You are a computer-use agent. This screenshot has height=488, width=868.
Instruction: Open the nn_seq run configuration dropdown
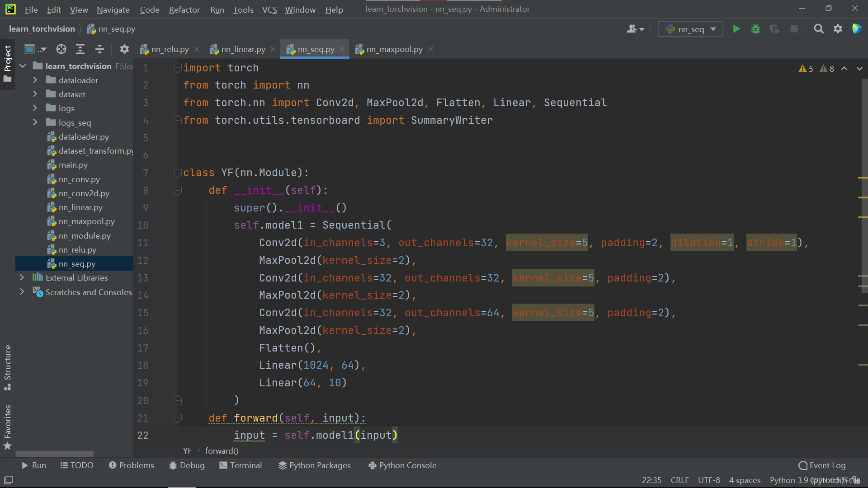pos(690,29)
